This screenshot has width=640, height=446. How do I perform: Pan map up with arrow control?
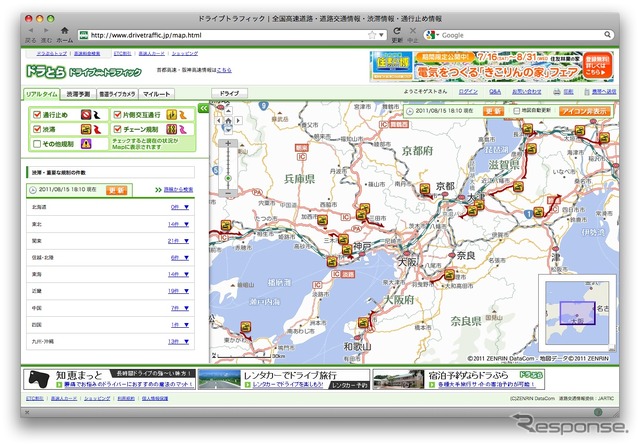[x=228, y=111]
